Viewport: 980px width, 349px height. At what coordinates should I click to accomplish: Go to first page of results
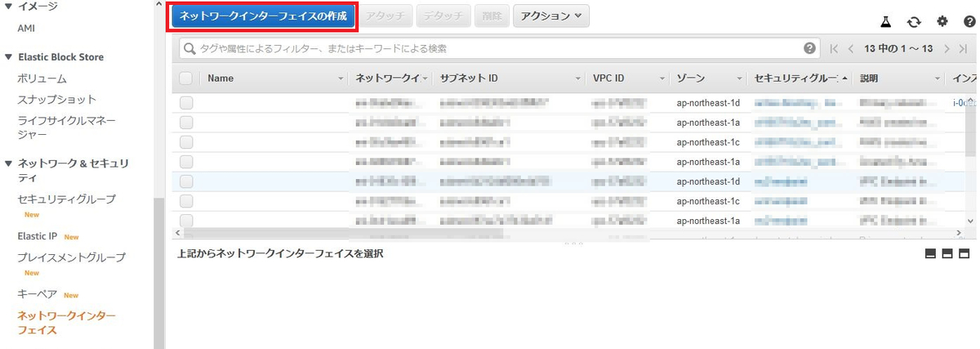(x=834, y=48)
